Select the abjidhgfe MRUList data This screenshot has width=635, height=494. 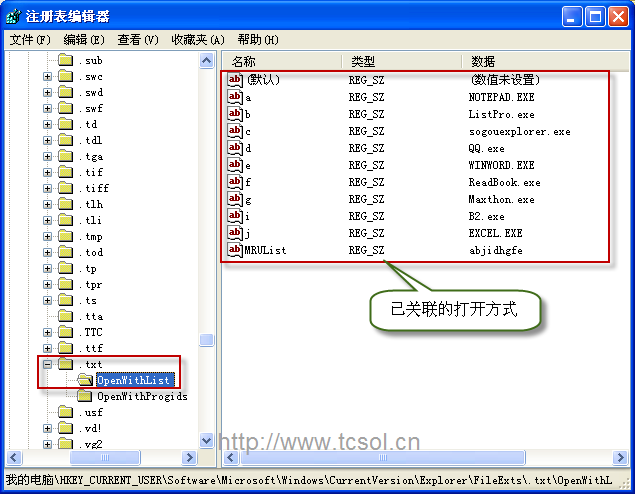coord(496,250)
